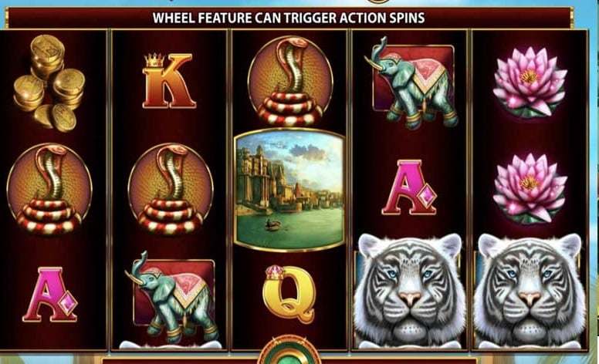Click the pink A symbol in the fourth reel

click(x=409, y=187)
